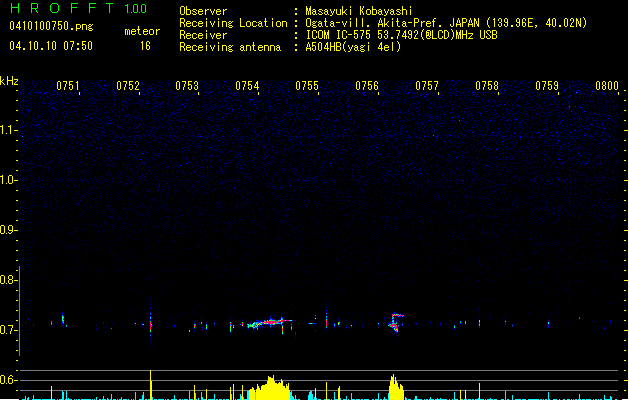The width and height of the screenshot is (629, 400).
Task: Click the meteor label
Action: tap(142, 31)
